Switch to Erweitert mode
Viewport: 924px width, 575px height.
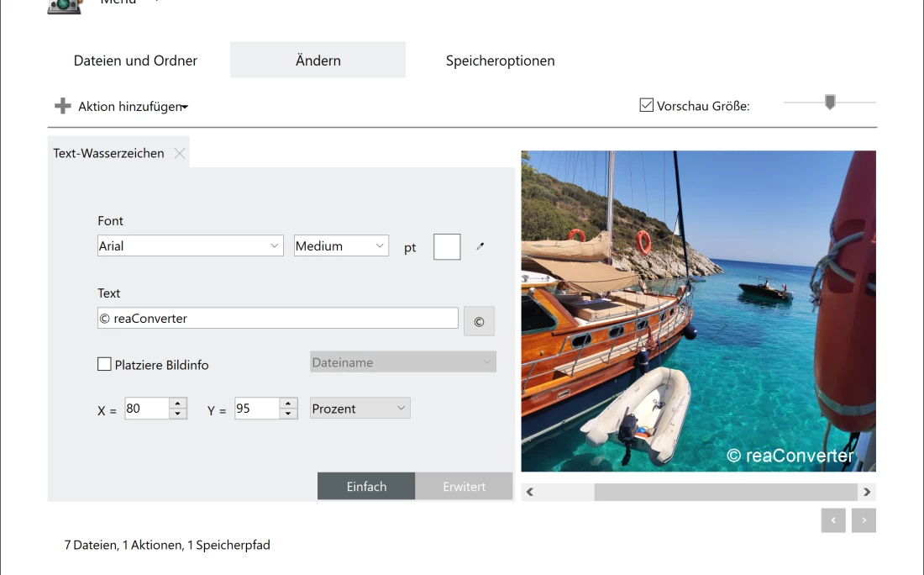pos(464,486)
